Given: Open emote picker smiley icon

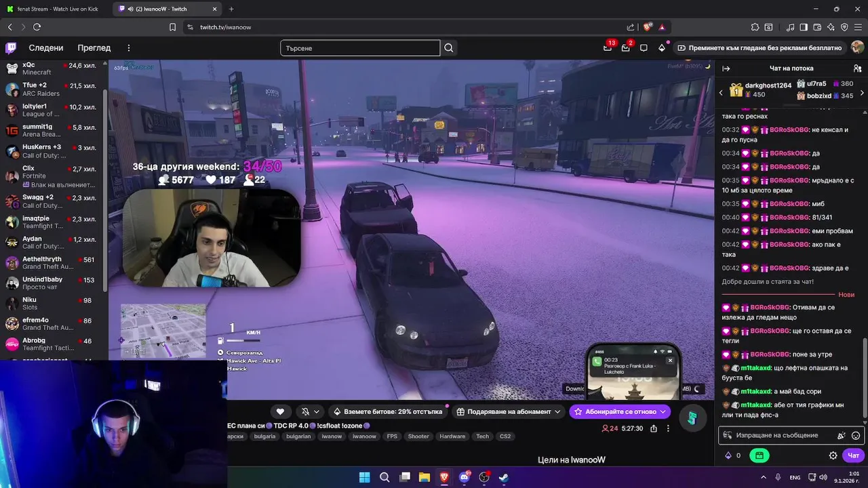Looking at the screenshot, I should [856, 436].
